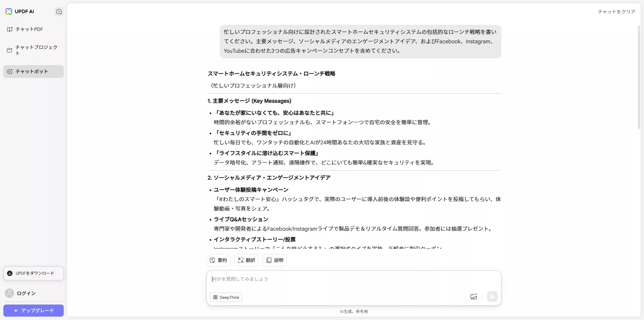This screenshot has height=320, width=644.
Task: Click heading 1. 主要メッセージ (Key Messages)
Action: click(x=249, y=101)
